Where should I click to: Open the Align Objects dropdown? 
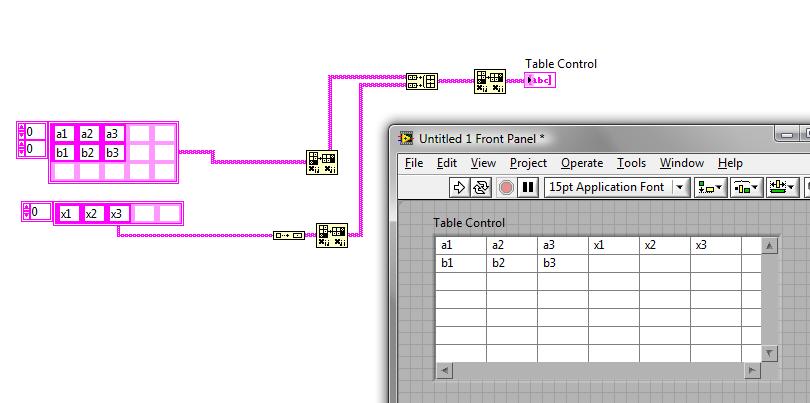tap(710, 187)
